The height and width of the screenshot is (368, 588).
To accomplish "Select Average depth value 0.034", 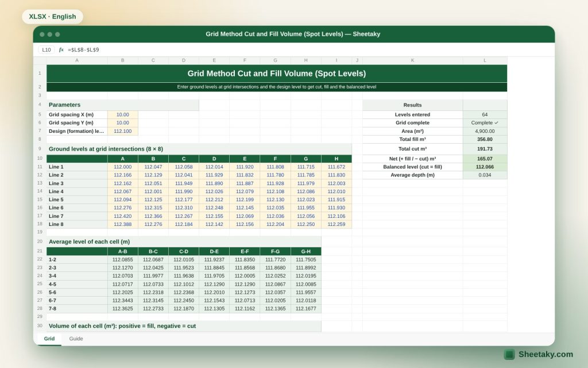I will [485, 175].
